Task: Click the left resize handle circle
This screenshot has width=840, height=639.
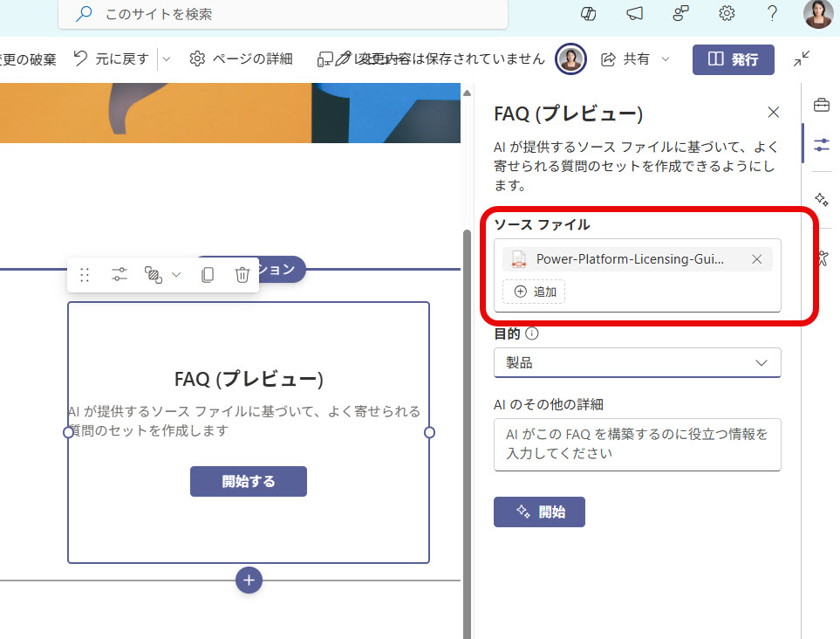Action: [x=68, y=432]
